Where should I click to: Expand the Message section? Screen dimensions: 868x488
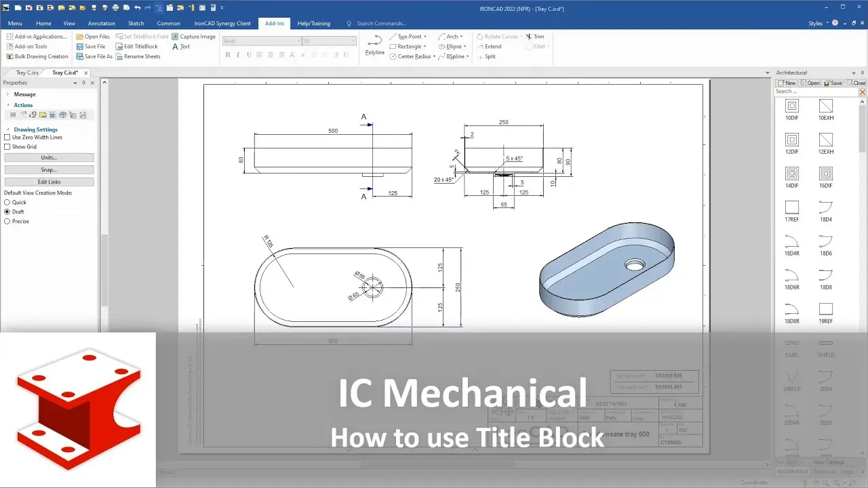click(8, 94)
